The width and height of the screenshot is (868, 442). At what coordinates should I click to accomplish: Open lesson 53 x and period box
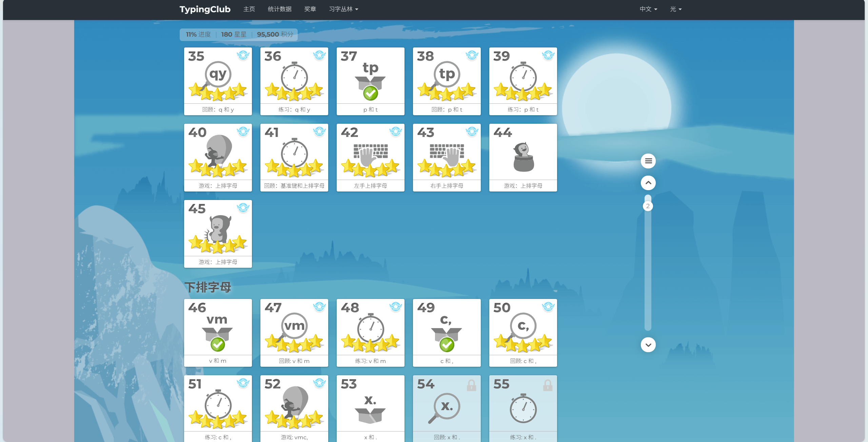coord(370,408)
